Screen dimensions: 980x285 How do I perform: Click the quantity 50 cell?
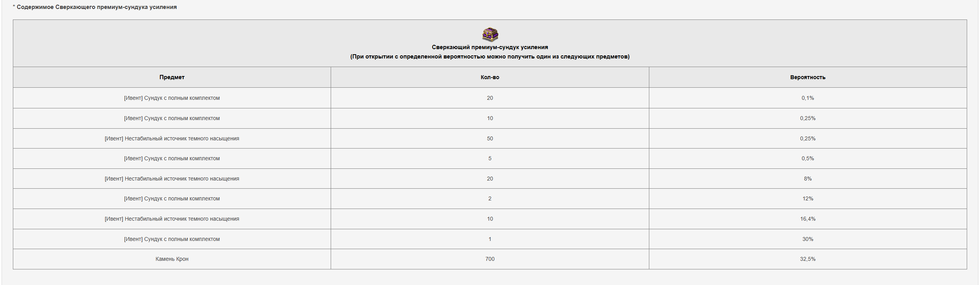pyautogui.click(x=490, y=138)
